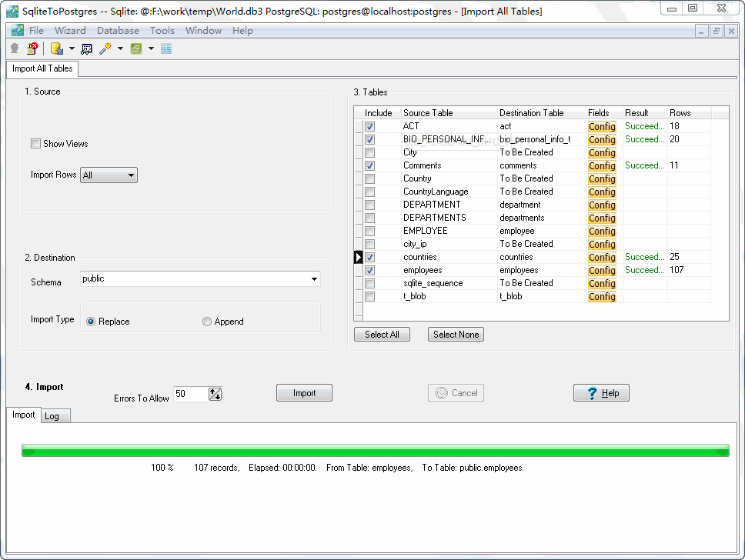Open Config for the DEPARTMENT table
Image resolution: width=745 pixels, height=560 pixels.
(602, 205)
